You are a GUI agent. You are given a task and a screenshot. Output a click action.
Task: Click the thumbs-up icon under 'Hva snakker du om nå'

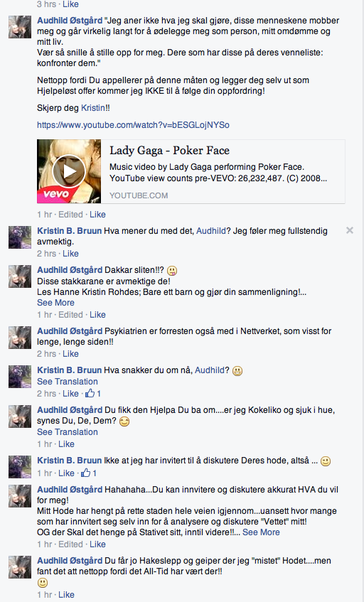click(x=90, y=393)
